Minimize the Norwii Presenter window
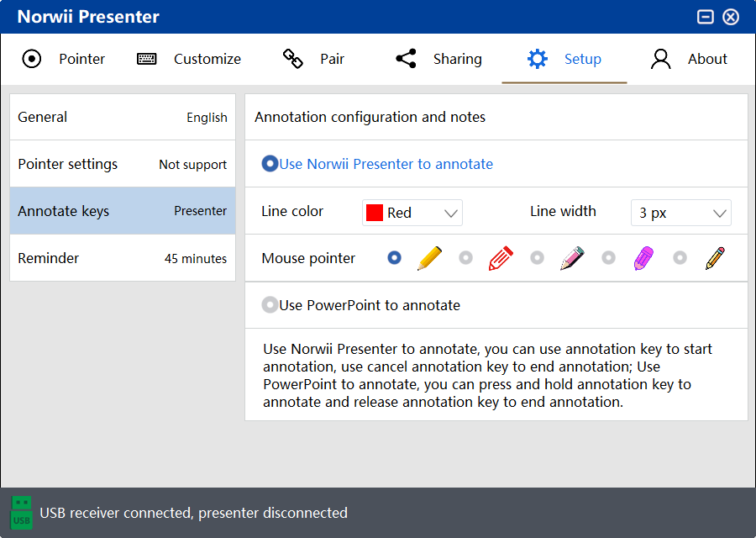Viewport: 756px width, 538px height. click(x=705, y=17)
